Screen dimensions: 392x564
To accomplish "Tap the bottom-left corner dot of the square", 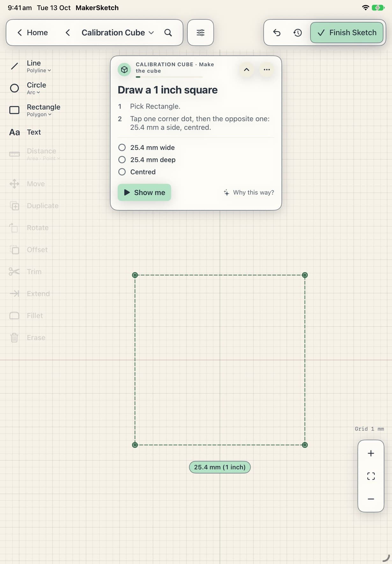I will (x=135, y=445).
